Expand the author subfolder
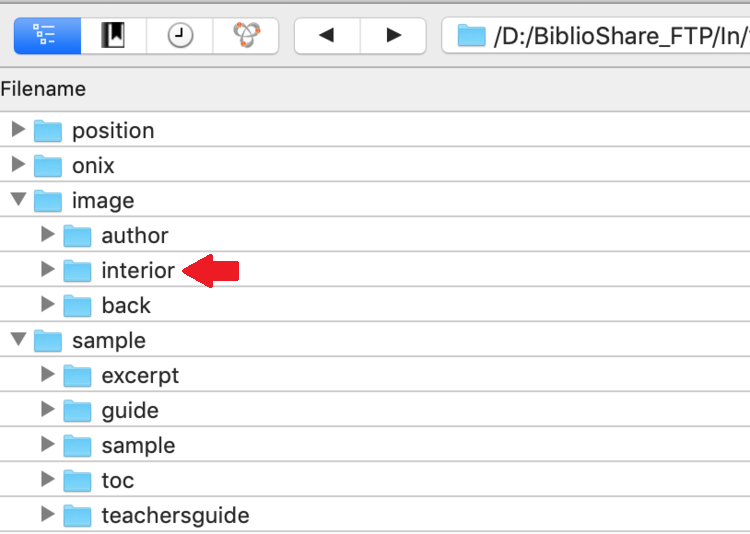The width and height of the screenshot is (750, 534). click(47, 234)
